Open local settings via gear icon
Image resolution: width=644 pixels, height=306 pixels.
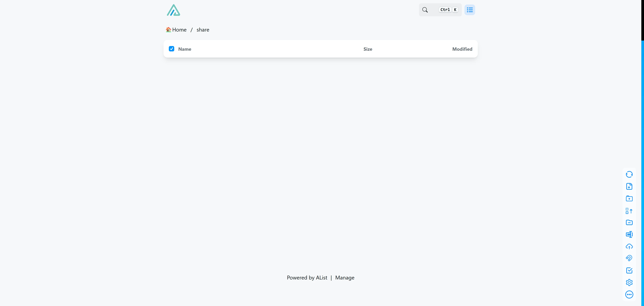pos(629,282)
